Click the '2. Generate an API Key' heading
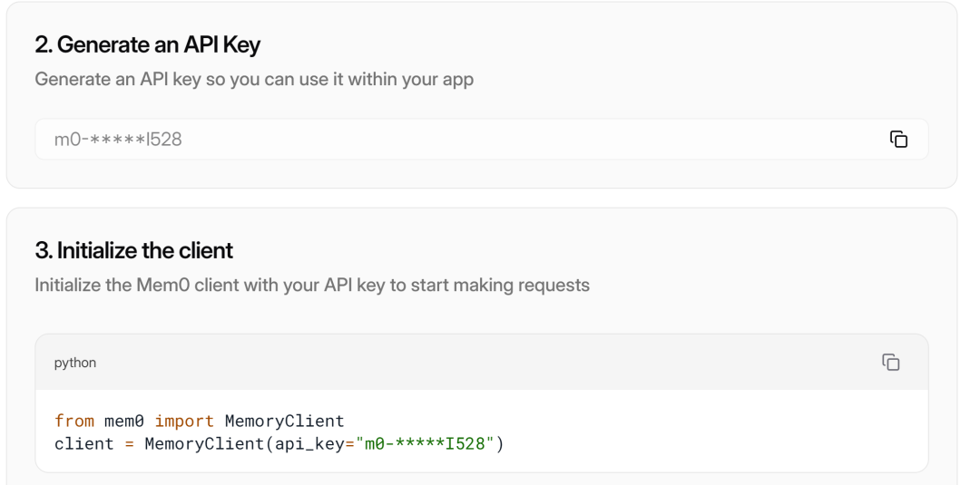 point(148,45)
